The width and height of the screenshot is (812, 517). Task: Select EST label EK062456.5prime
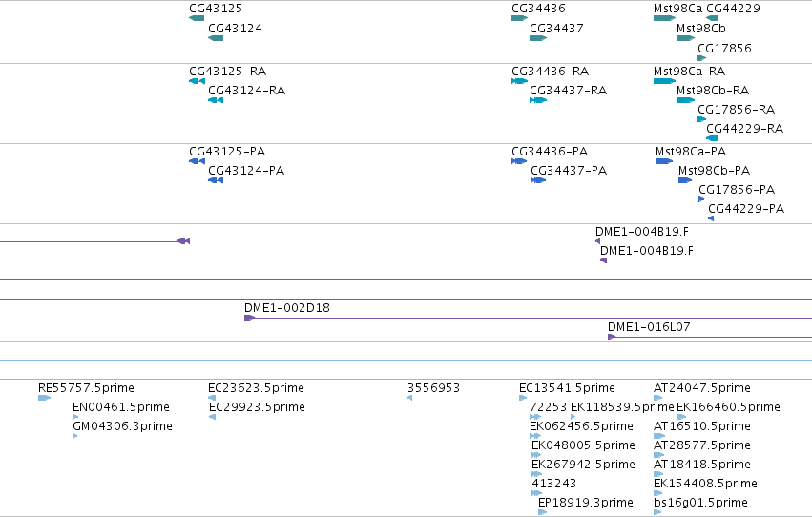click(x=581, y=426)
